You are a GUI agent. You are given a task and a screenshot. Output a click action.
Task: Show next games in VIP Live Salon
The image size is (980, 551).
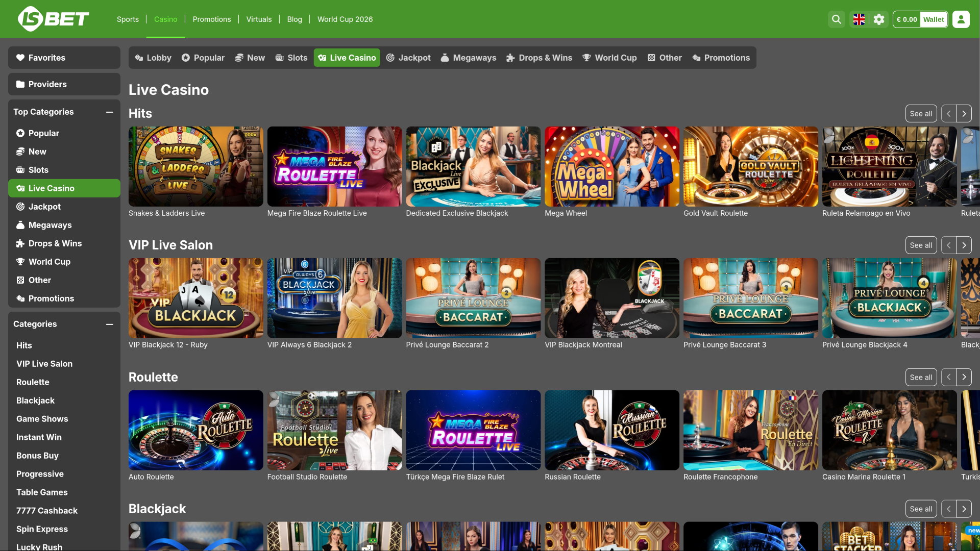[964, 245]
